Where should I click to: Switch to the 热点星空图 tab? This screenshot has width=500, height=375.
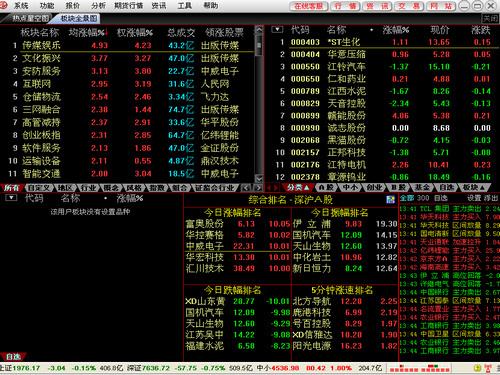(x=29, y=18)
